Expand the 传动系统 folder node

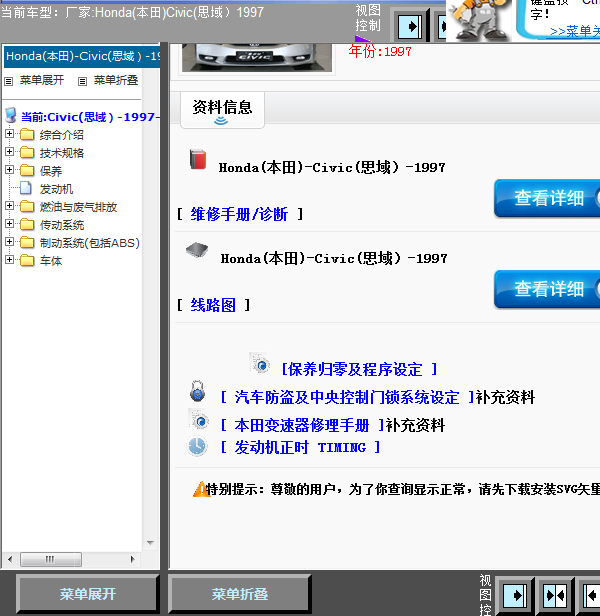click(x=9, y=224)
